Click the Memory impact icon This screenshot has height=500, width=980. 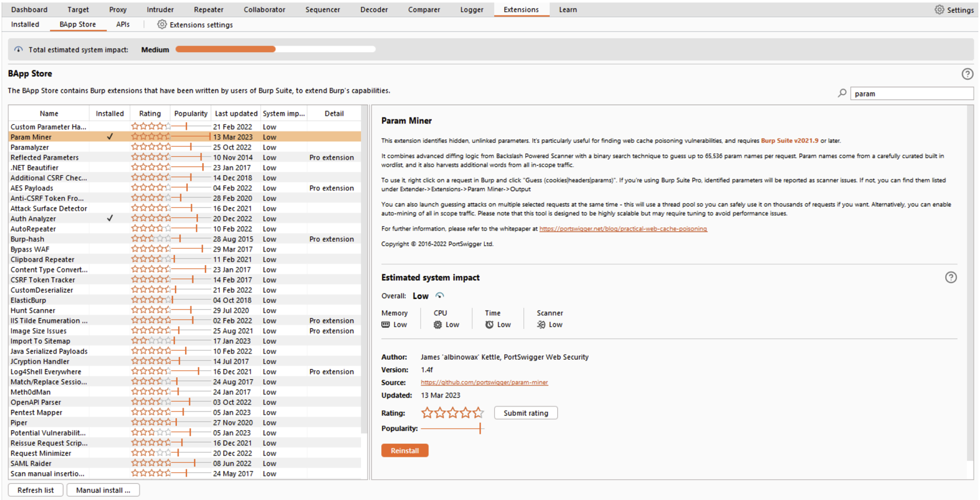tap(386, 325)
